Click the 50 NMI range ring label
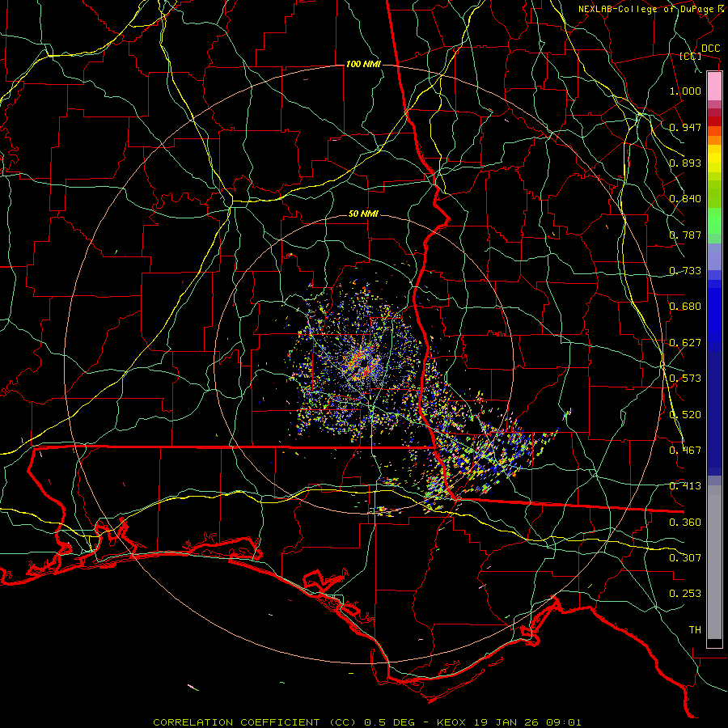The image size is (728, 728). click(363, 214)
